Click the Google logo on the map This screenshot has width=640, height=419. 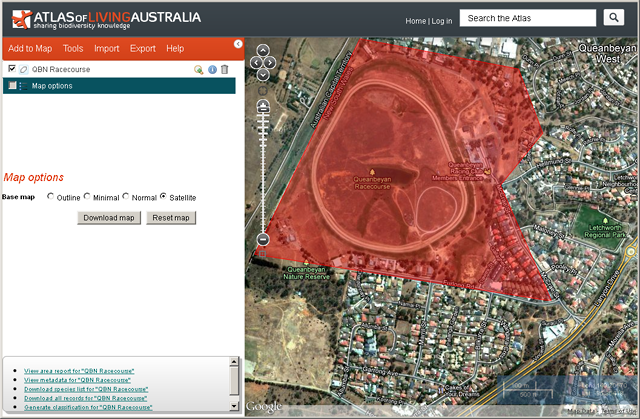point(264,406)
